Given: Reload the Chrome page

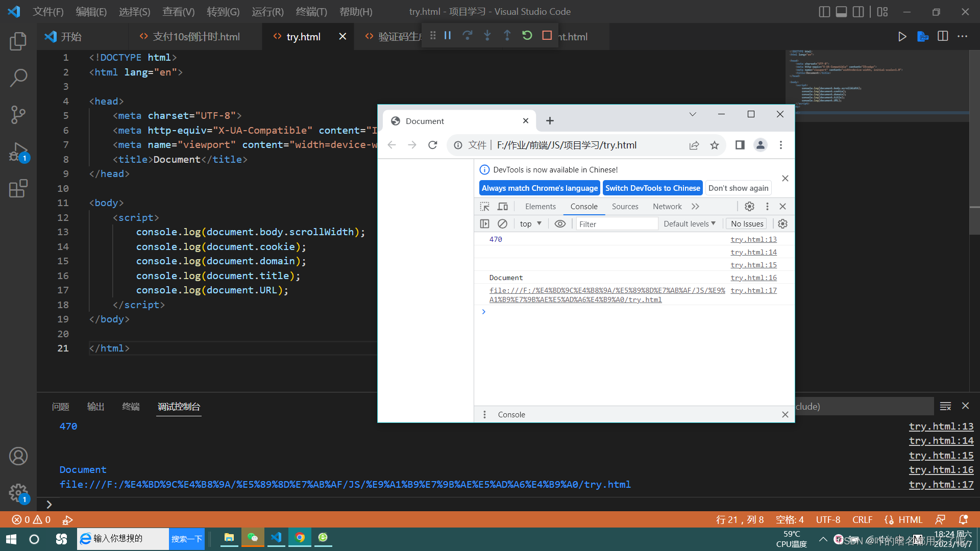Looking at the screenshot, I should pos(433,145).
